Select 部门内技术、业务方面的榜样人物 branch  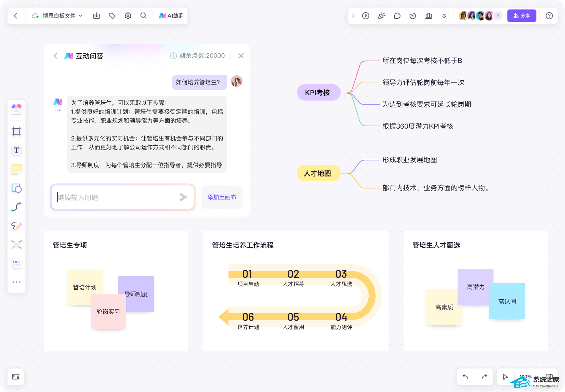(437, 188)
